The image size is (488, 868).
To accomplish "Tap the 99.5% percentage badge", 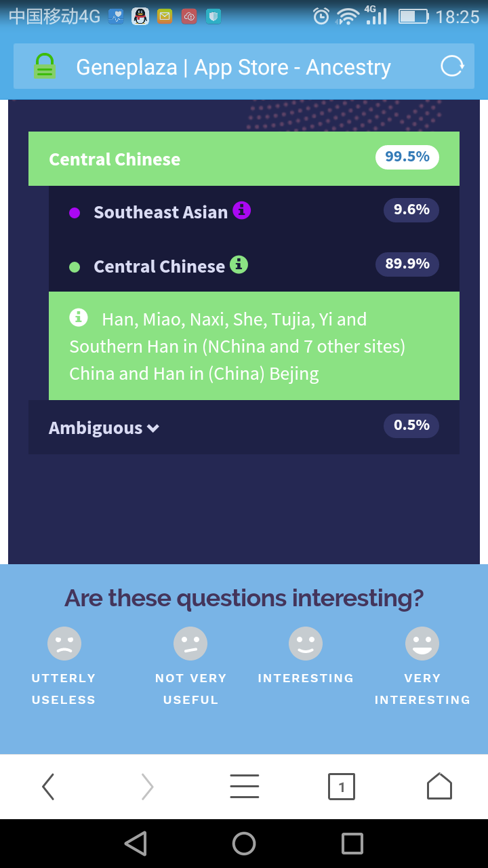I will point(407,157).
